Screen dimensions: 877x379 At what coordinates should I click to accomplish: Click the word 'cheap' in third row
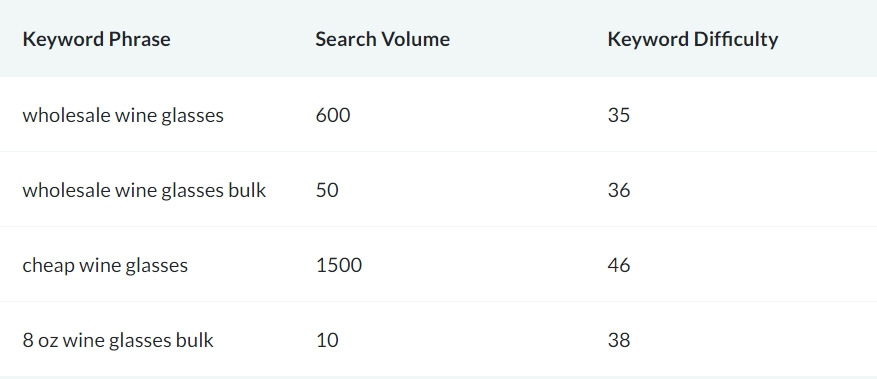click(48, 266)
